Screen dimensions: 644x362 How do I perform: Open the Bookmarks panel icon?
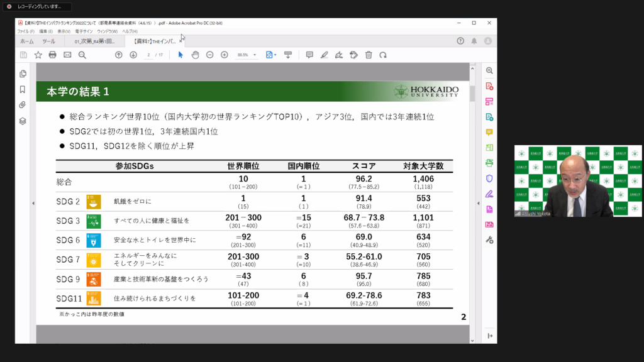click(23, 89)
